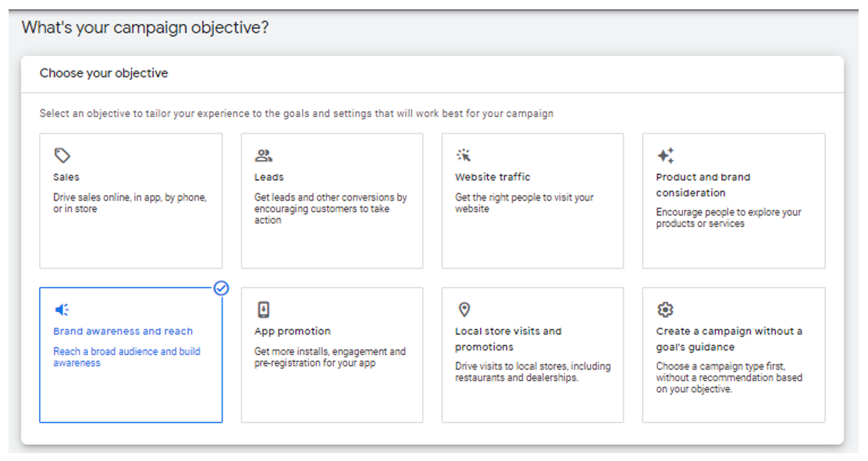Click the Choose your objective header
The height and width of the screenshot is (461, 868).
pyautogui.click(x=105, y=73)
